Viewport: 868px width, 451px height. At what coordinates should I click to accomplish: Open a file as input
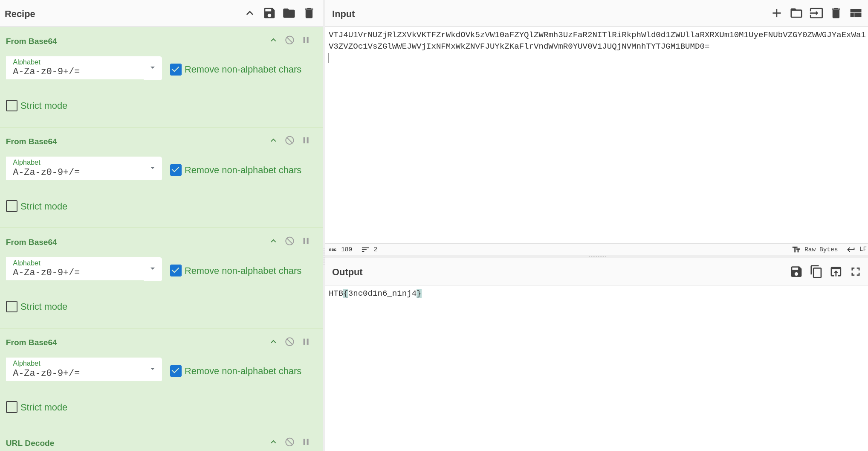(796, 13)
